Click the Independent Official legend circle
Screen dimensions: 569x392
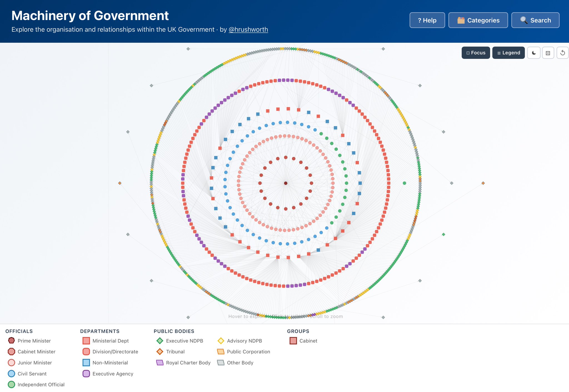[11, 384]
